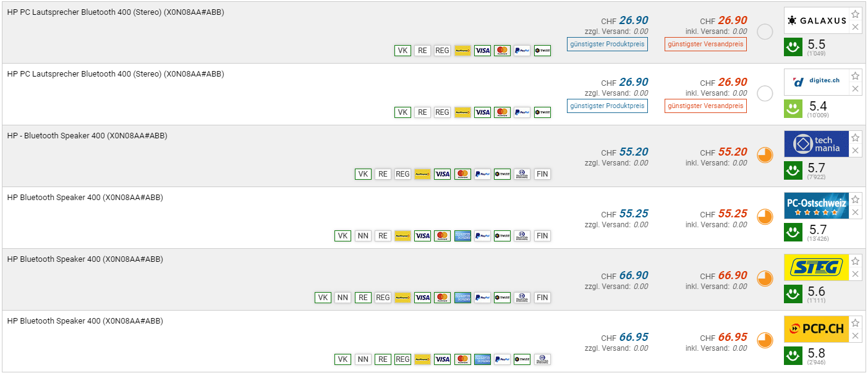Screen dimensions: 868x373
Task: Open the tech mania shop logo
Action: (x=816, y=144)
